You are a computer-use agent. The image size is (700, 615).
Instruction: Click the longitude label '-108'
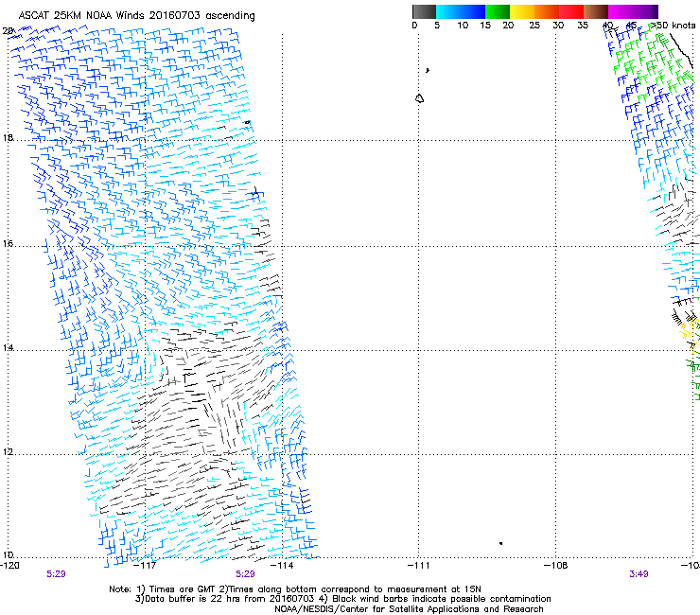(556, 565)
